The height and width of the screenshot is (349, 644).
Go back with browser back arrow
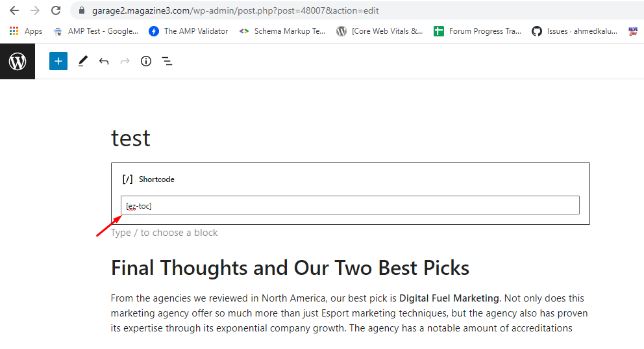tap(14, 10)
